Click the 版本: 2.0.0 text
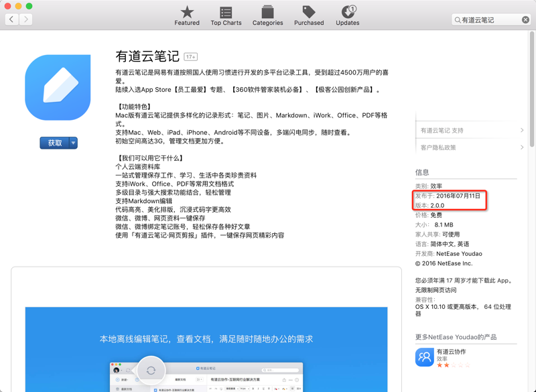Viewport: 536px width, 392px height. coord(429,206)
